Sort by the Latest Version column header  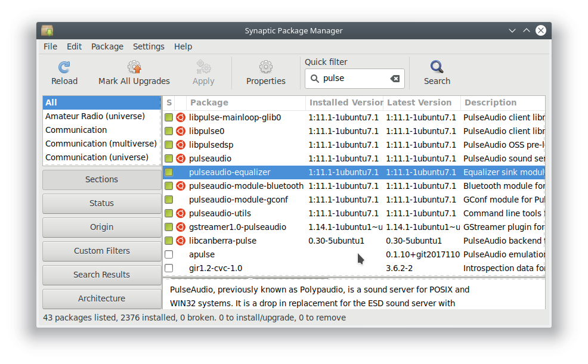point(419,102)
